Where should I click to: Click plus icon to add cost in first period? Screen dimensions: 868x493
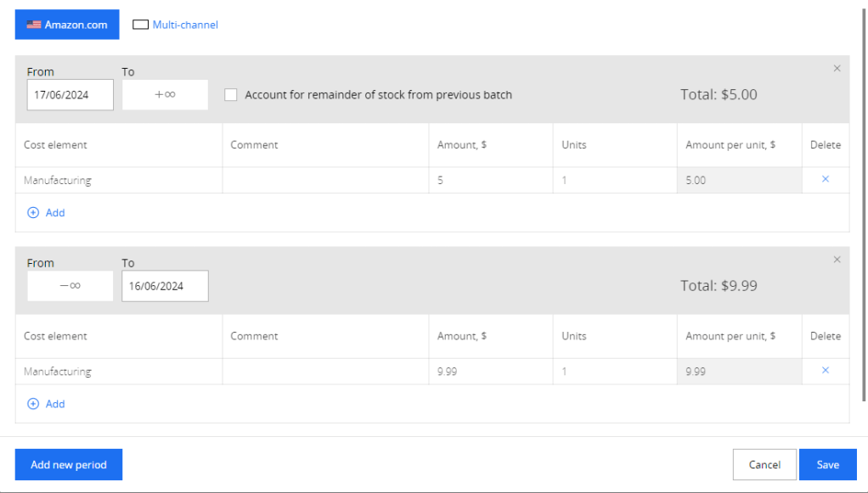click(33, 213)
